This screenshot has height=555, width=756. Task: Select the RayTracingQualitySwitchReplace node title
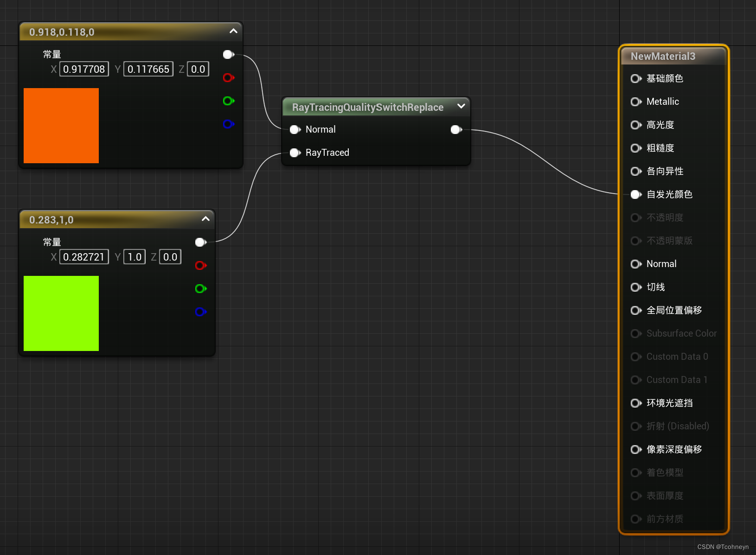click(x=368, y=108)
